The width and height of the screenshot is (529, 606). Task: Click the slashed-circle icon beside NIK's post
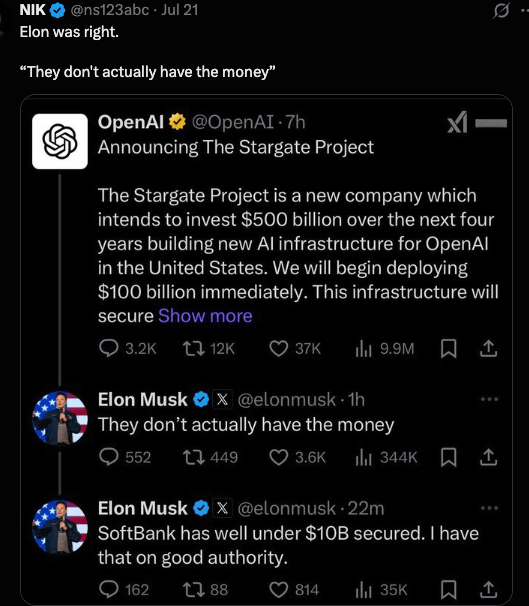click(x=501, y=11)
